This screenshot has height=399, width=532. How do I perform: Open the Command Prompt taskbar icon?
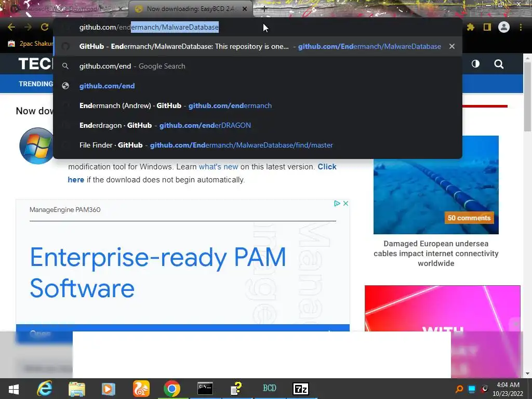tap(205, 389)
